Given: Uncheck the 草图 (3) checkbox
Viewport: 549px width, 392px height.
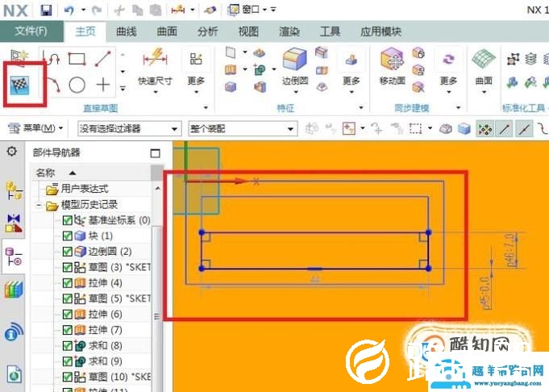Looking at the screenshot, I should pos(67,267).
